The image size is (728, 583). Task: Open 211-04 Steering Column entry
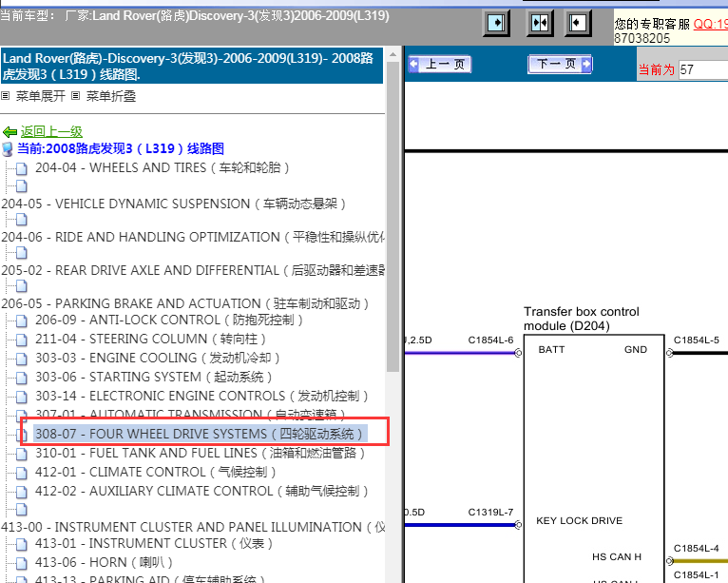point(150,340)
